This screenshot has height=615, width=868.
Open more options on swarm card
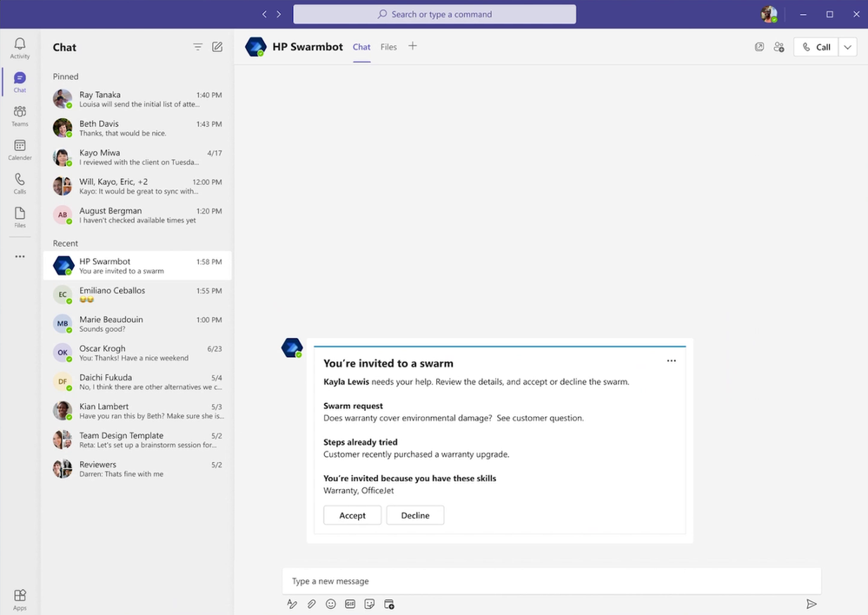[671, 361]
